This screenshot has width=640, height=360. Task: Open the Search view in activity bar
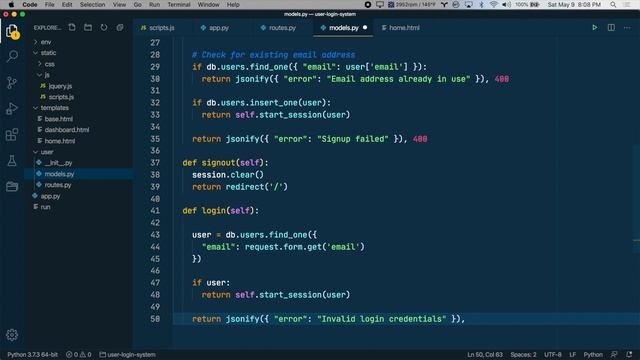coord(12,56)
